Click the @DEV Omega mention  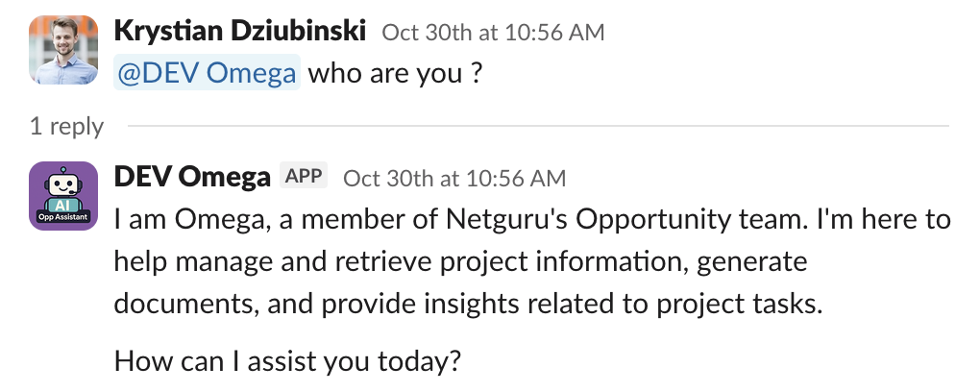207,73
